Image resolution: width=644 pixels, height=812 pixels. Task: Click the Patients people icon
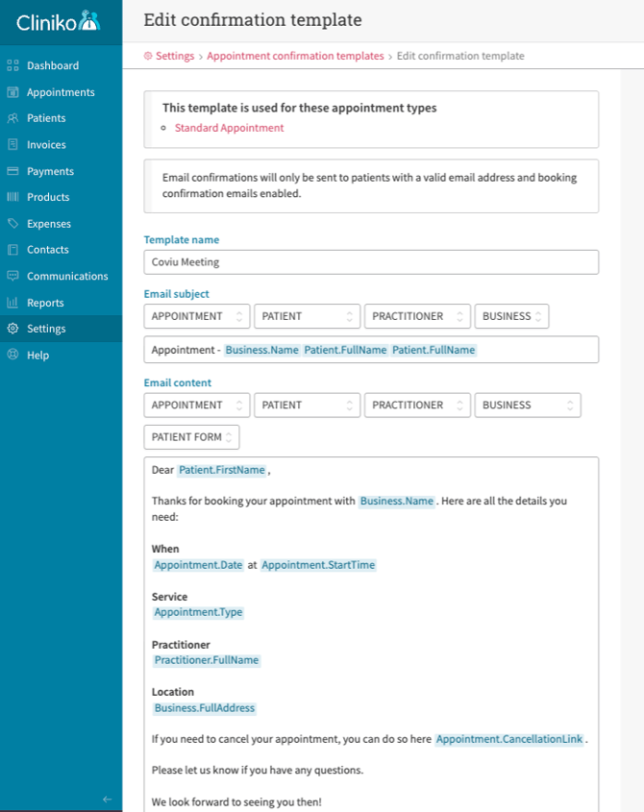point(12,118)
